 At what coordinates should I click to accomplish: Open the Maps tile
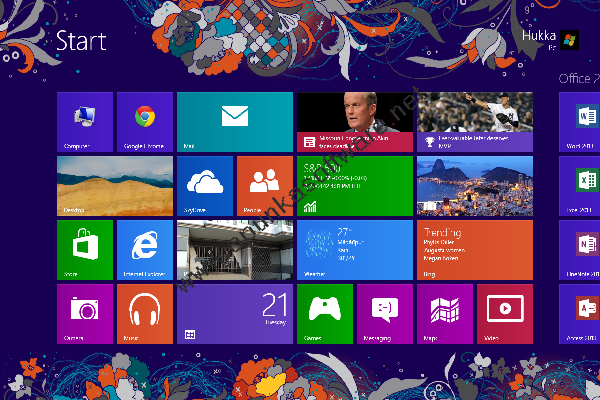(x=445, y=314)
